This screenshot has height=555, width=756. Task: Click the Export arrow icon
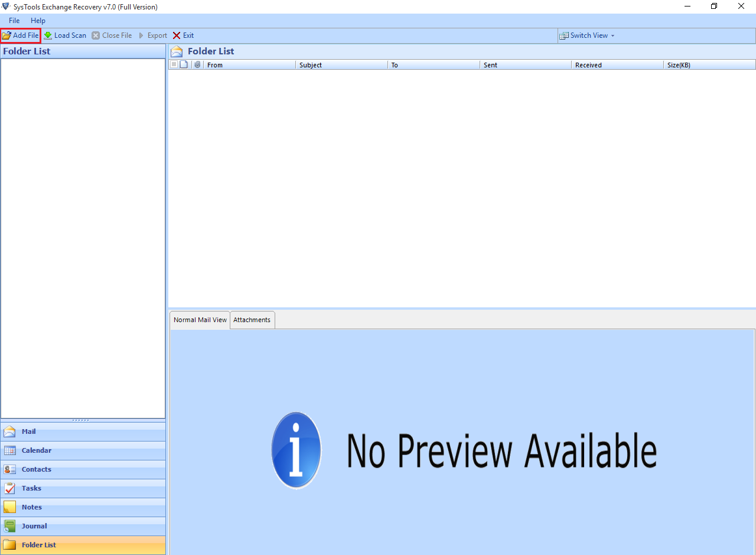point(141,35)
